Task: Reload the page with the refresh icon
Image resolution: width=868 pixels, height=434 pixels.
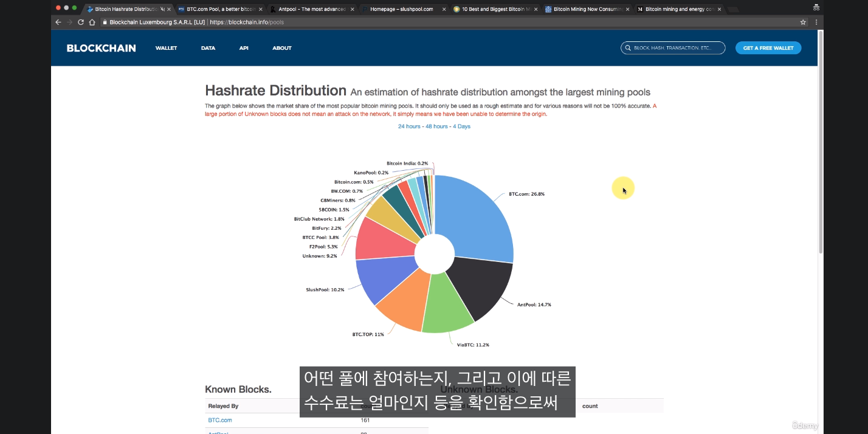Action: point(81,22)
